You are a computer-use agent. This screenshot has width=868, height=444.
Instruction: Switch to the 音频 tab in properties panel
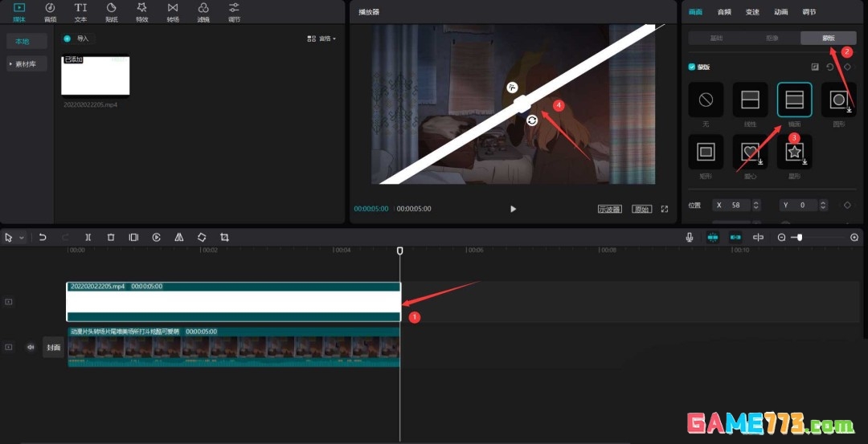click(x=724, y=12)
